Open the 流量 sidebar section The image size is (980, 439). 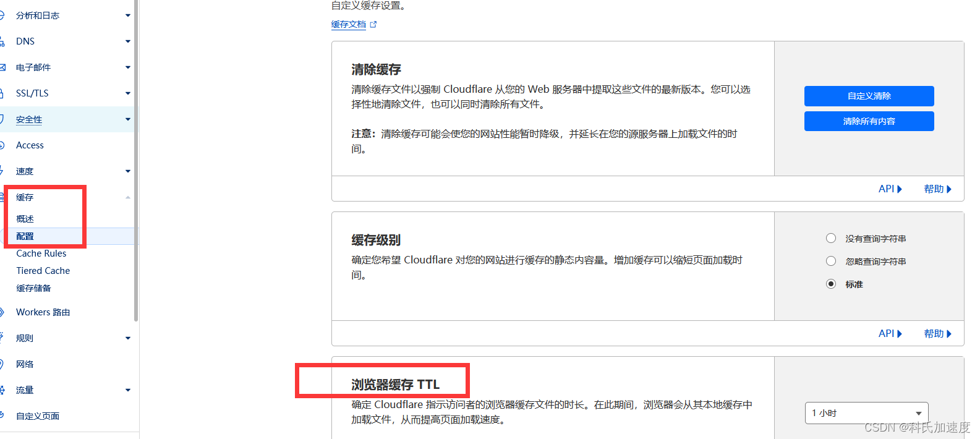point(25,390)
